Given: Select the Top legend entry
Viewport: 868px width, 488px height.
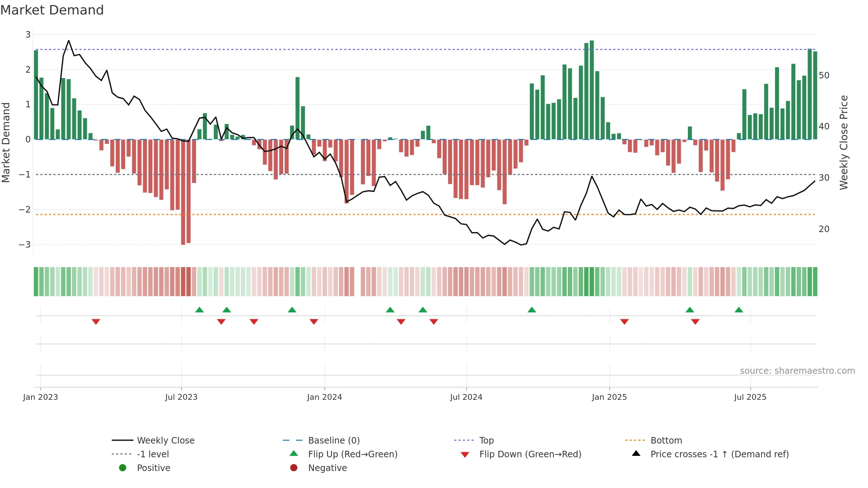Looking at the screenshot, I should pyautogui.click(x=474, y=440).
